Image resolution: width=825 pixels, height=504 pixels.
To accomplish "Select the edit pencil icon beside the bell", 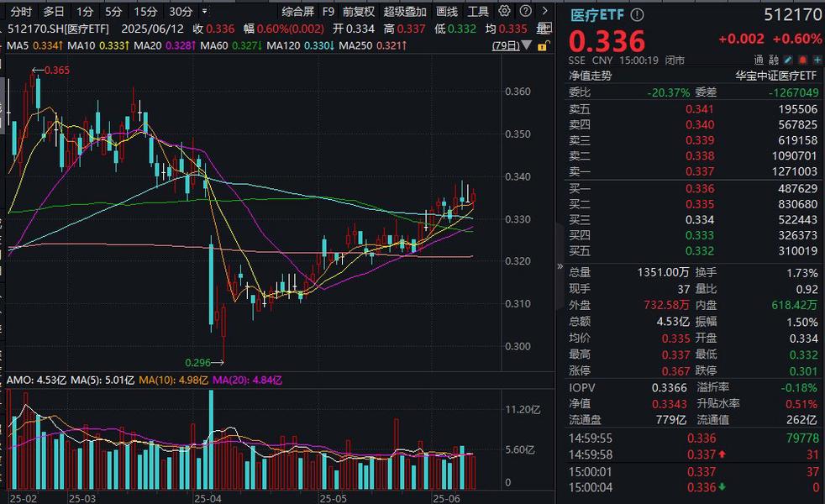I will pos(788,60).
